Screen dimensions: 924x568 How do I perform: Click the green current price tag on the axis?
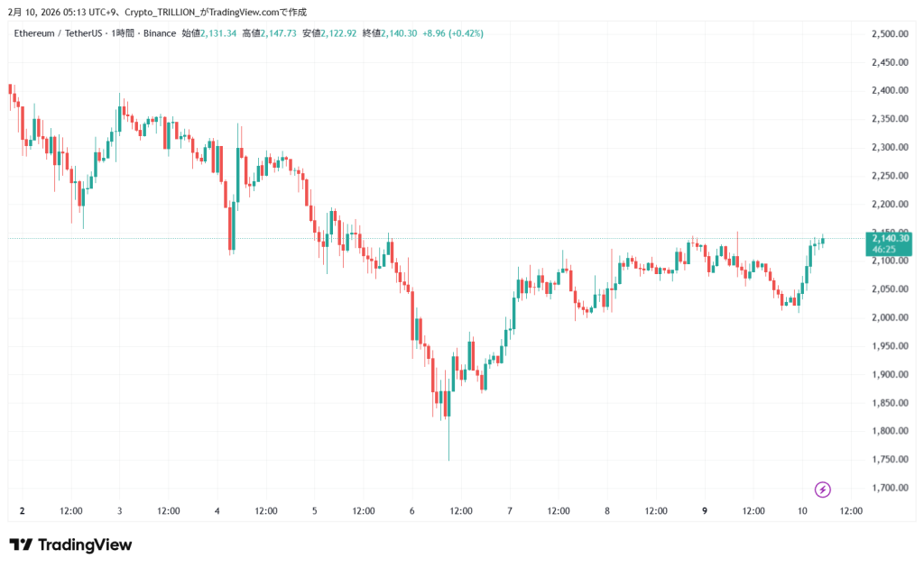(888, 237)
